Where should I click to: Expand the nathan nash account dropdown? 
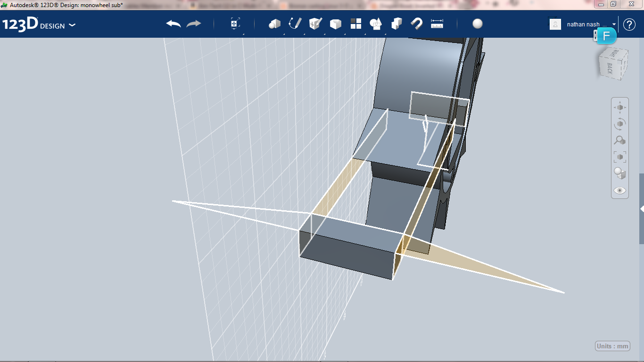click(x=614, y=24)
